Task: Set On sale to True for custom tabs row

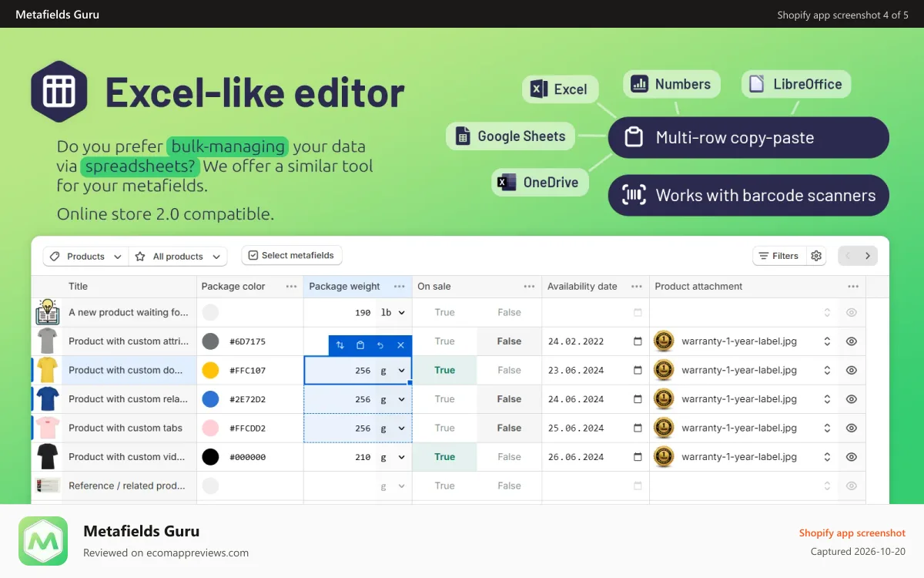Action: coord(444,428)
